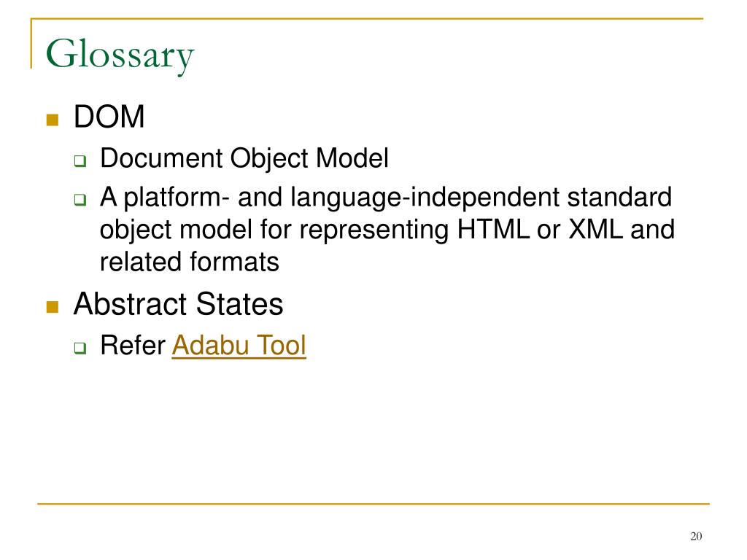Screen dimensions: 747x560
Task: Select the DOM heading text
Action: coord(109,117)
